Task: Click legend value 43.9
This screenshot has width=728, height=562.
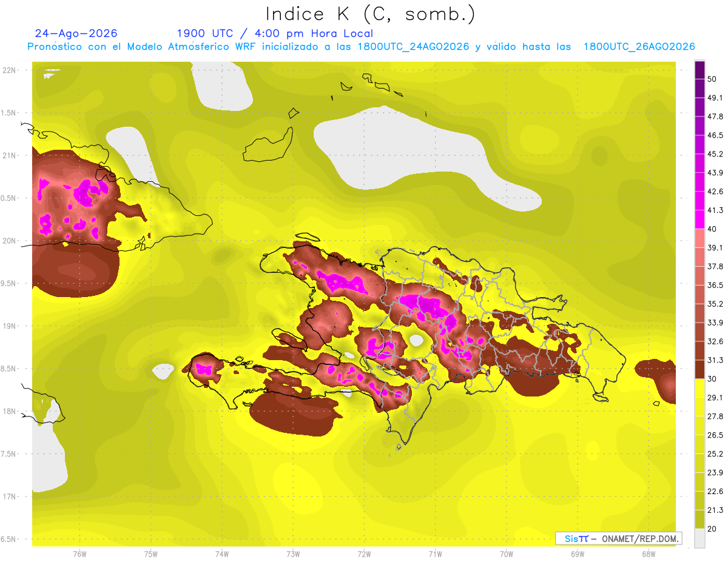Action: coord(715,173)
